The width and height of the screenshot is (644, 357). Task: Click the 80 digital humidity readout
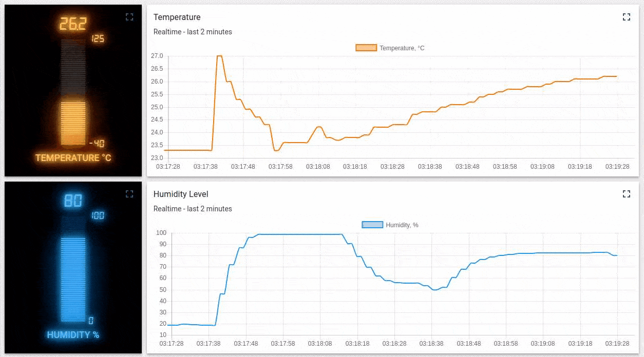click(x=73, y=201)
